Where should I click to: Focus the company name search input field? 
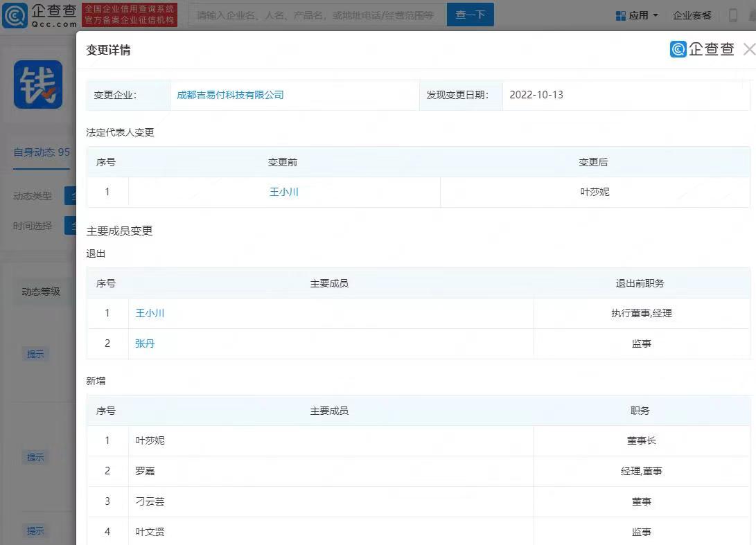(317, 15)
